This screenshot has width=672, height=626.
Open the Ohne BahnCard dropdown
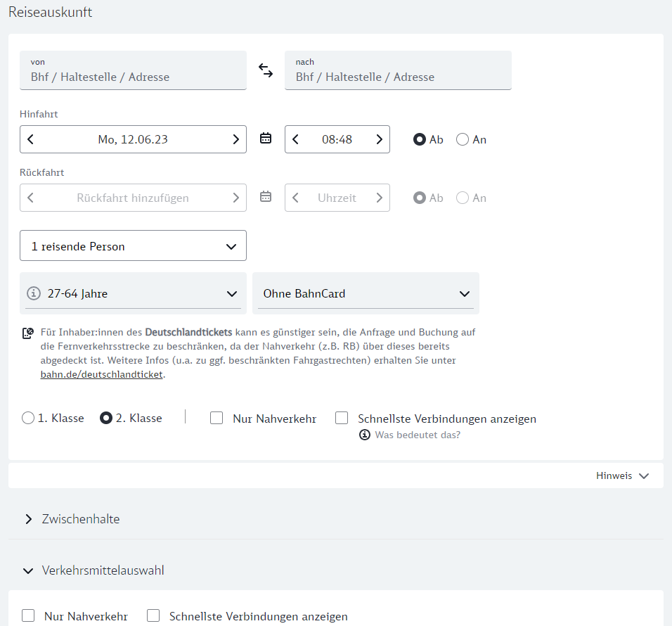coord(366,293)
